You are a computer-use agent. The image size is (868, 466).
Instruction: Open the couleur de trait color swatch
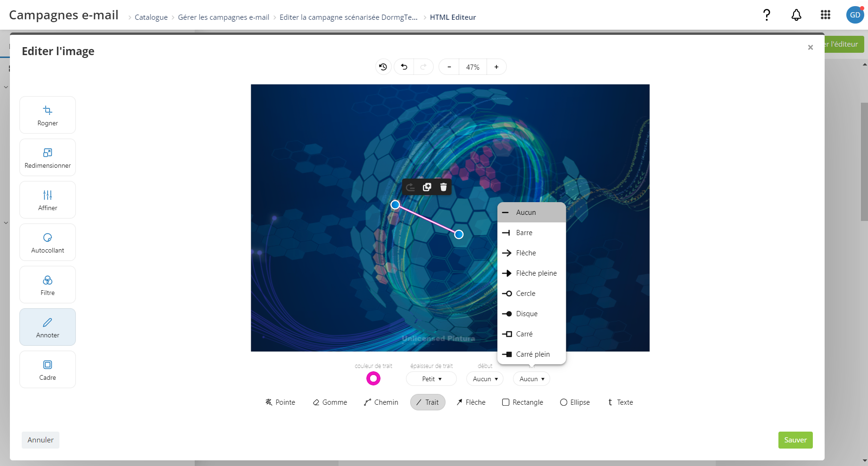pos(373,378)
